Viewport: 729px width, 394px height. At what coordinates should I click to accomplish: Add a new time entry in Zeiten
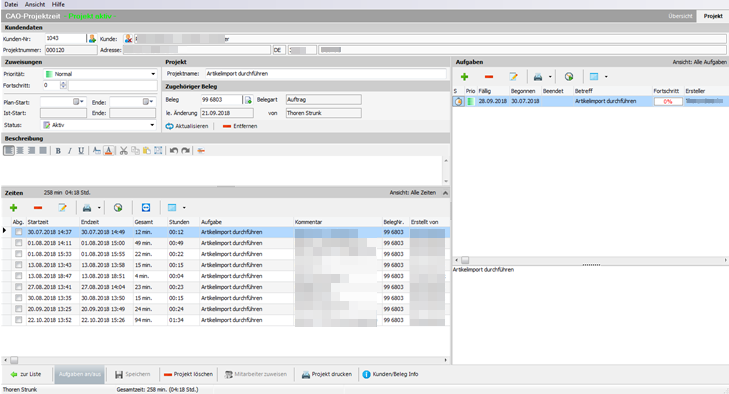[13, 207]
